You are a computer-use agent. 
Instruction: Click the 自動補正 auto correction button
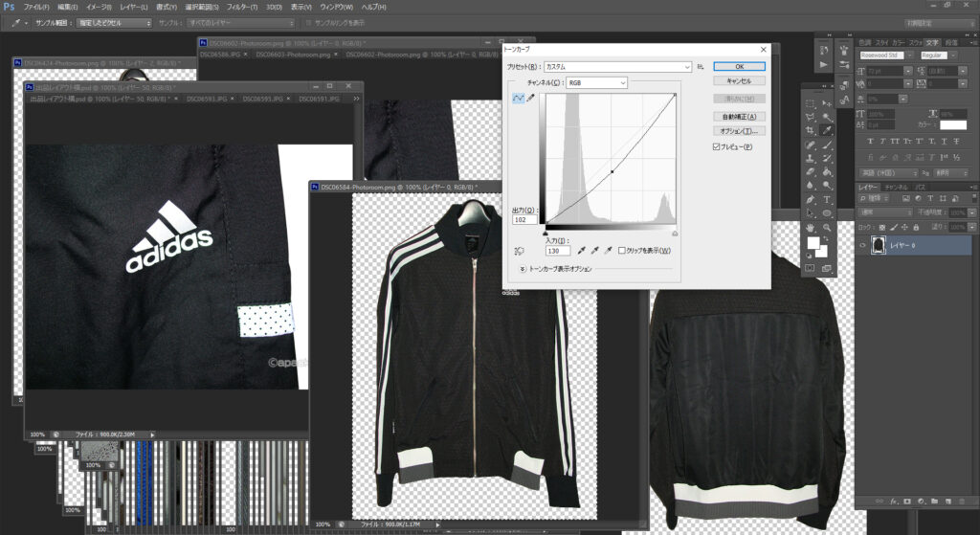click(x=740, y=116)
